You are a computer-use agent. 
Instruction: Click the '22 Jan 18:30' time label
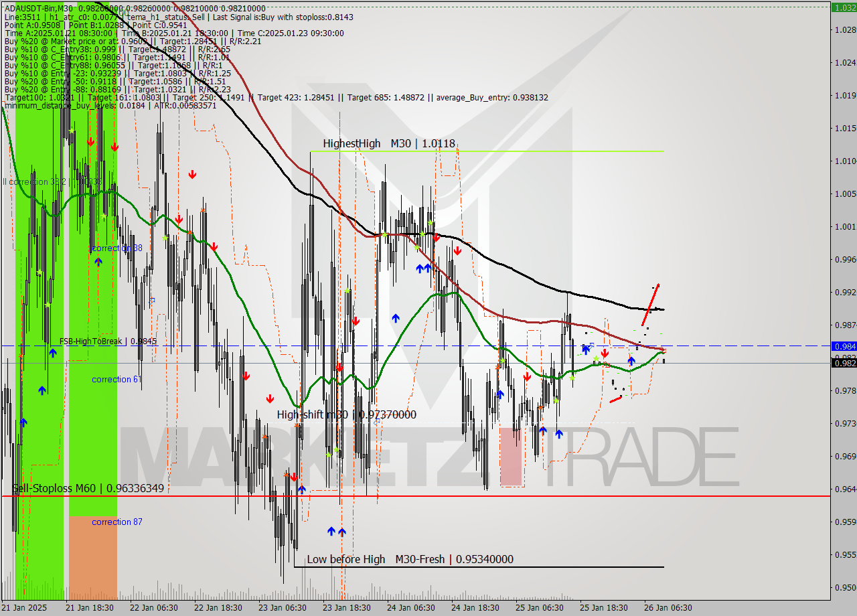[218, 608]
